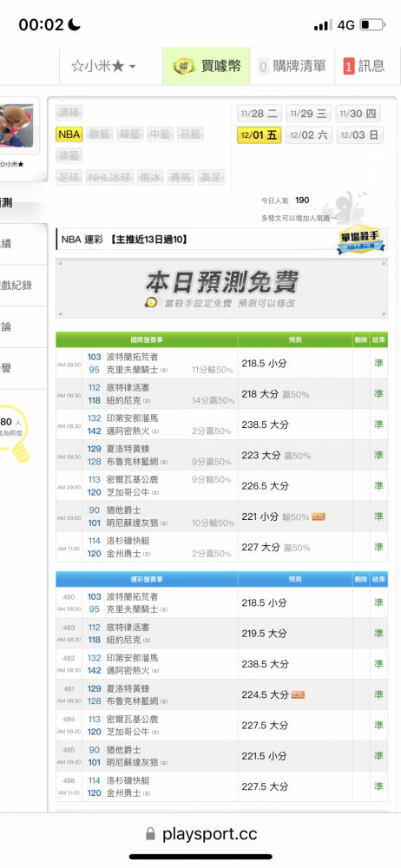Choose date 12/03 日
Screen dimensions: 401x868
359,135
